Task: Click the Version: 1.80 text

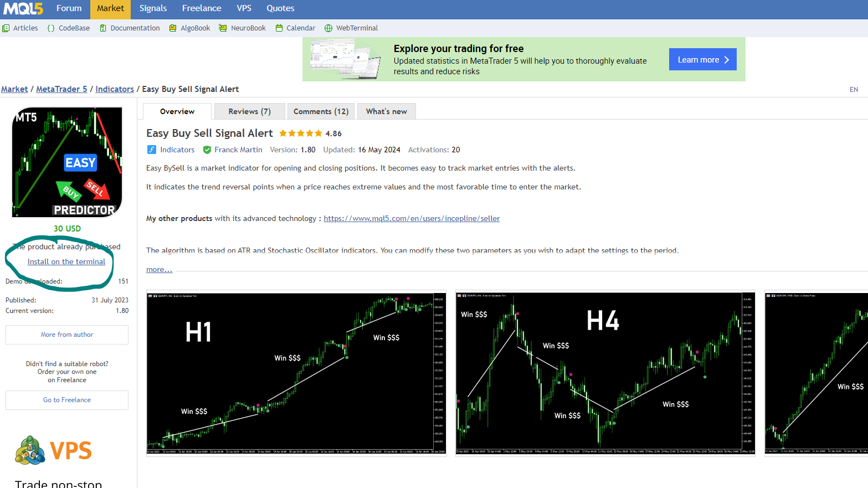Action: click(x=292, y=150)
